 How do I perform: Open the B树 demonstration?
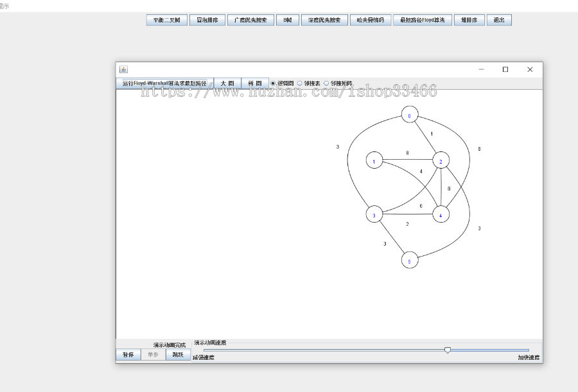pos(287,19)
